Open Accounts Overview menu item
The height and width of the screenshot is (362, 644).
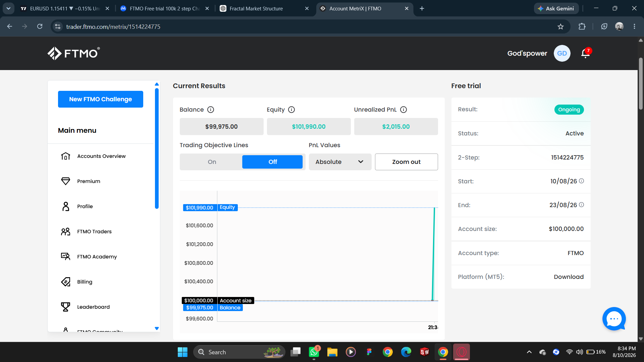(101, 156)
